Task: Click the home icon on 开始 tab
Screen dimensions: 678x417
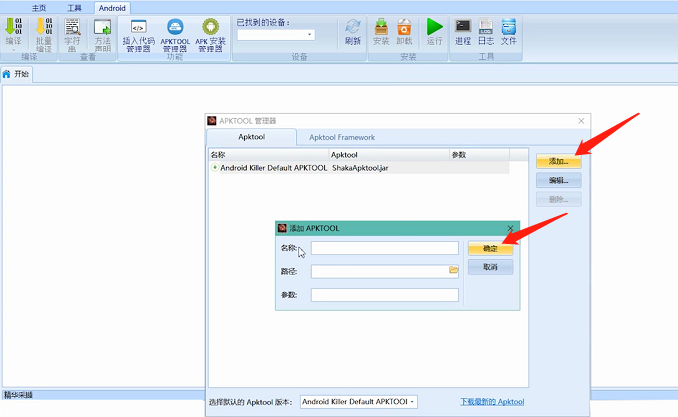Action: [6, 74]
